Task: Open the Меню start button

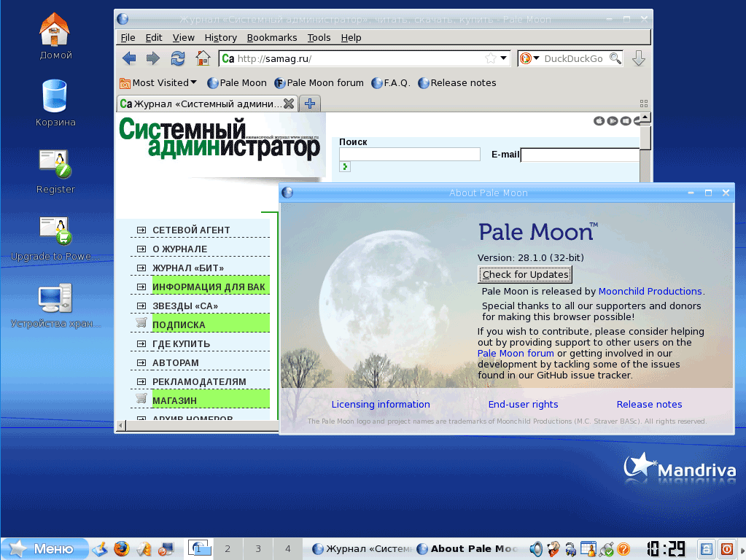Action: [x=44, y=548]
